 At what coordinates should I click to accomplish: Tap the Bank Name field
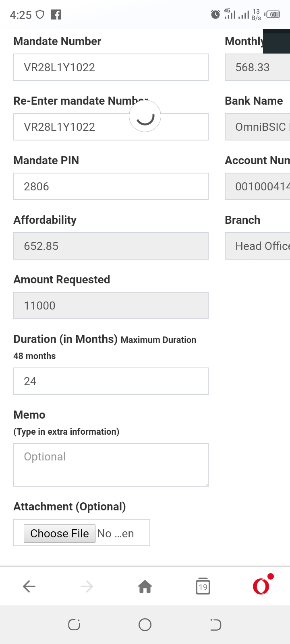tap(258, 127)
